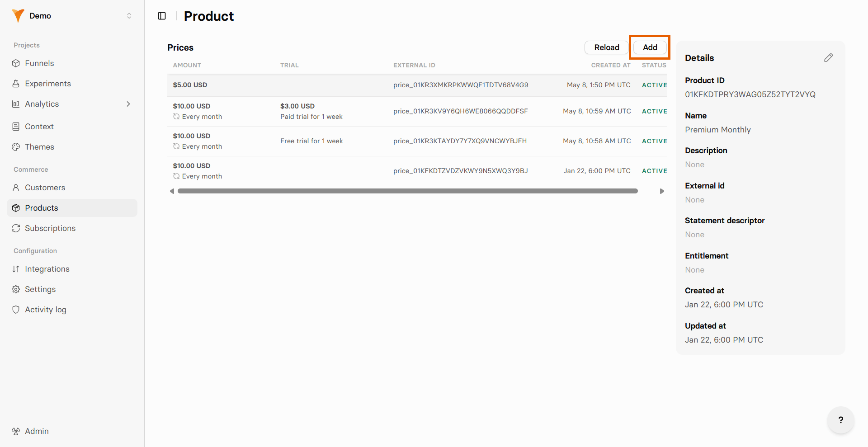Click the EXTERNAL ID column header
Image resolution: width=868 pixels, height=447 pixels.
414,65
